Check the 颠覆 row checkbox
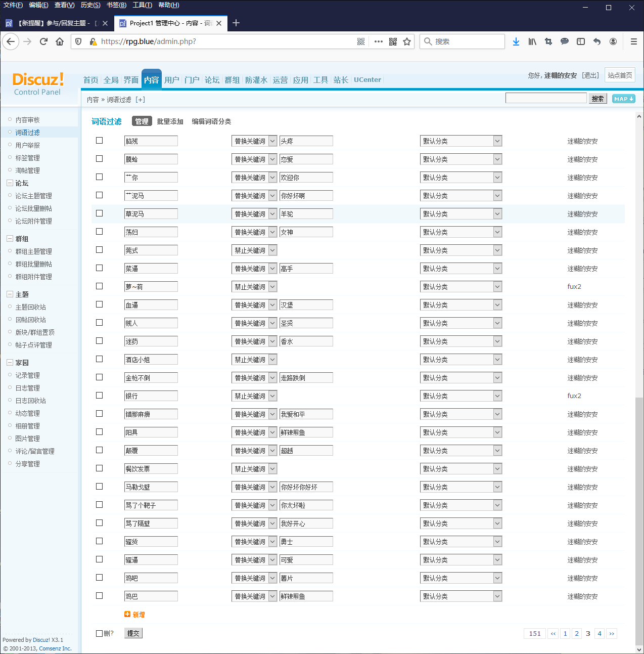The height and width of the screenshot is (654, 644). pyautogui.click(x=100, y=450)
